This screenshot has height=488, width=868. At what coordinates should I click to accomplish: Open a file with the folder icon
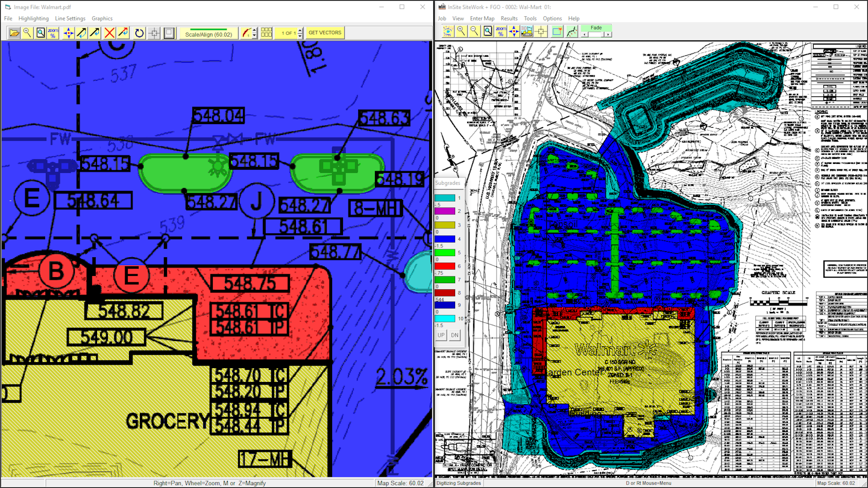[x=14, y=33]
